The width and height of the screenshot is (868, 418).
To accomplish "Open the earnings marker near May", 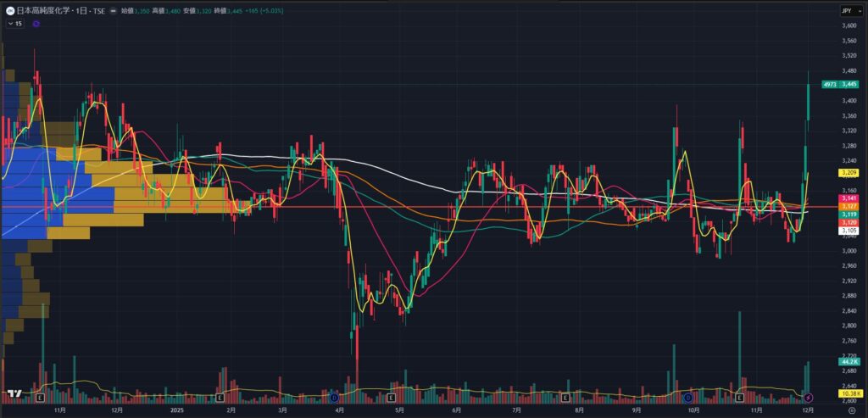I will [391, 397].
